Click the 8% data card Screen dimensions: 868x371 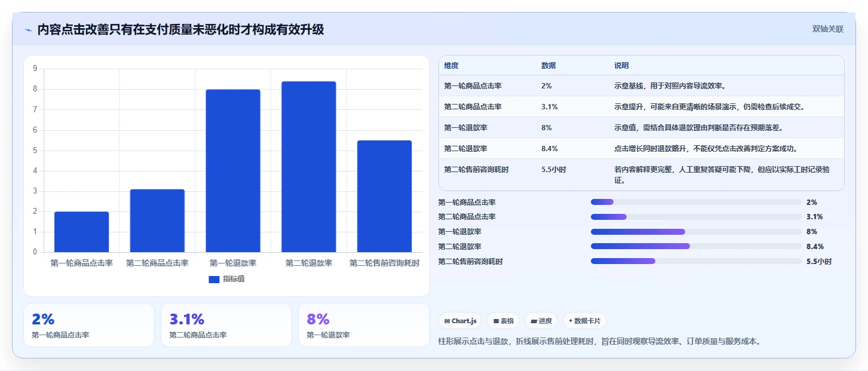coord(364,325)
